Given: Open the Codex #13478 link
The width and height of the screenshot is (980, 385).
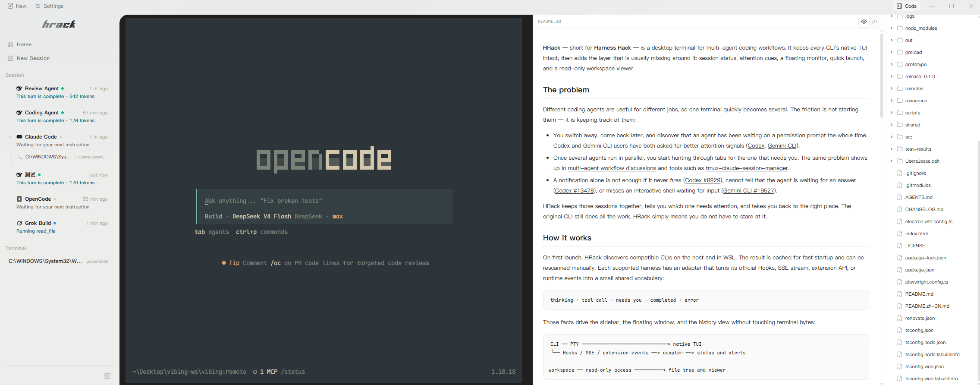Looking at the screenshot, I should [574, 191].
